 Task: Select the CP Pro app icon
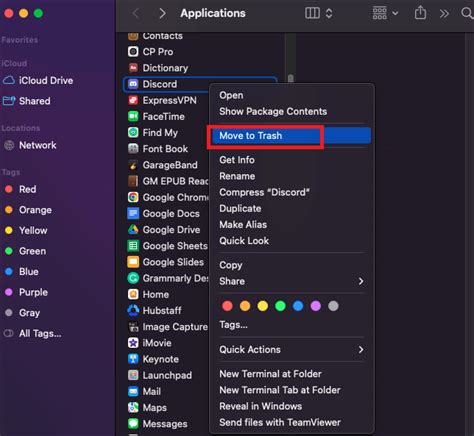[x=133, y=52]
